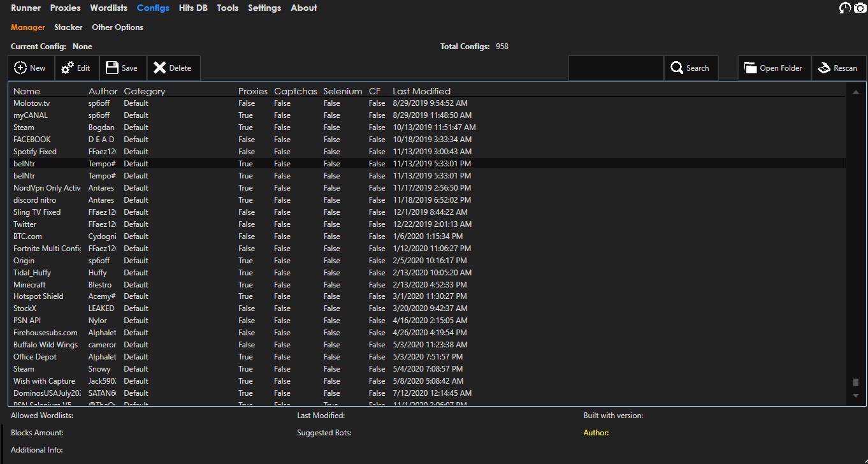Select the Twitter config row
This screenshot has height=464, width=868.
pos(427,224)
